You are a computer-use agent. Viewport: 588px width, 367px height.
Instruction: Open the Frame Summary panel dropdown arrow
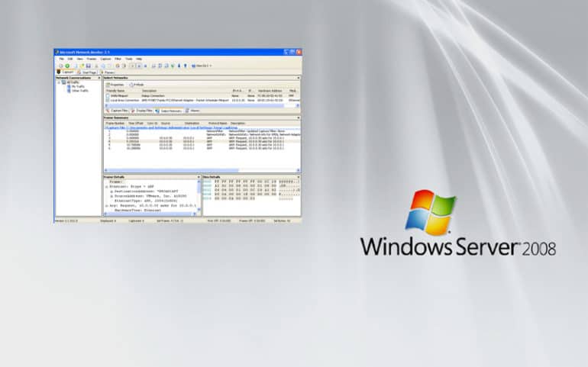pyautogui.click(x=299, y=118)
